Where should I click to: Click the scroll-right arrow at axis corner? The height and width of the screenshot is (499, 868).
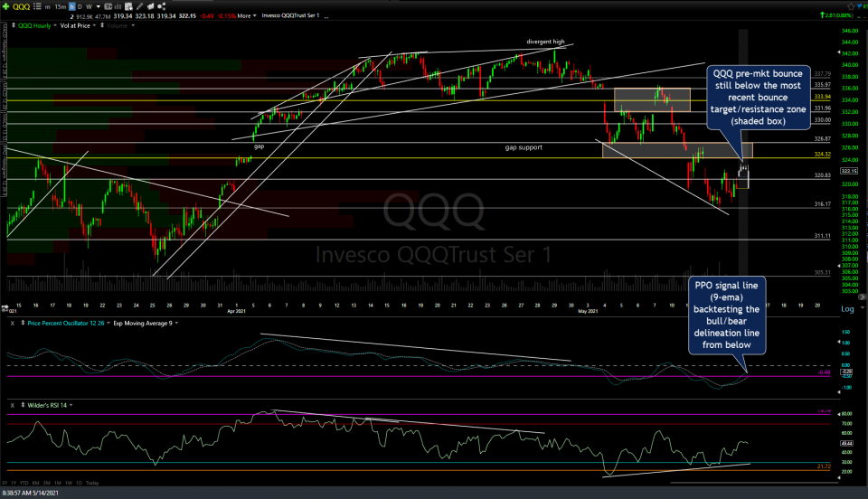point(862,297)
